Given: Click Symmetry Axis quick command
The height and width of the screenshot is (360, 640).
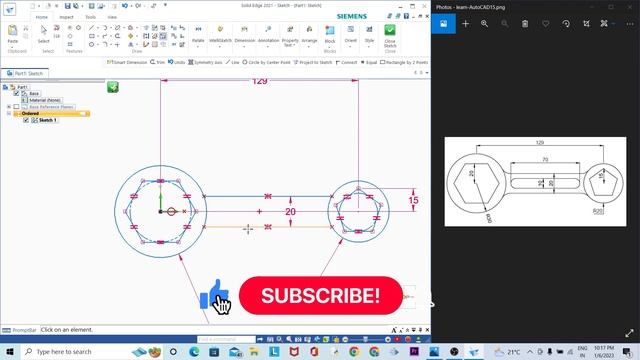Looking at the screenshot, I should [205, 62].
